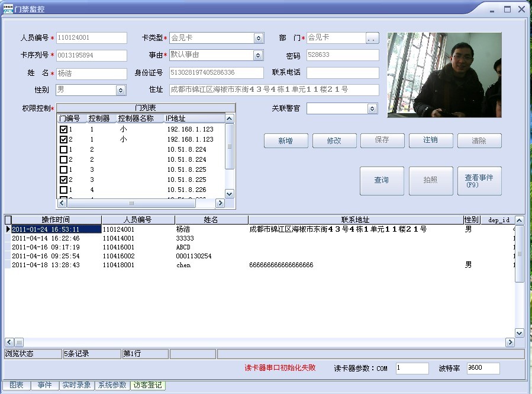Click the 联系电话 input field
Image resolution: width=532 pixels, height=394 pixels.
342,73
